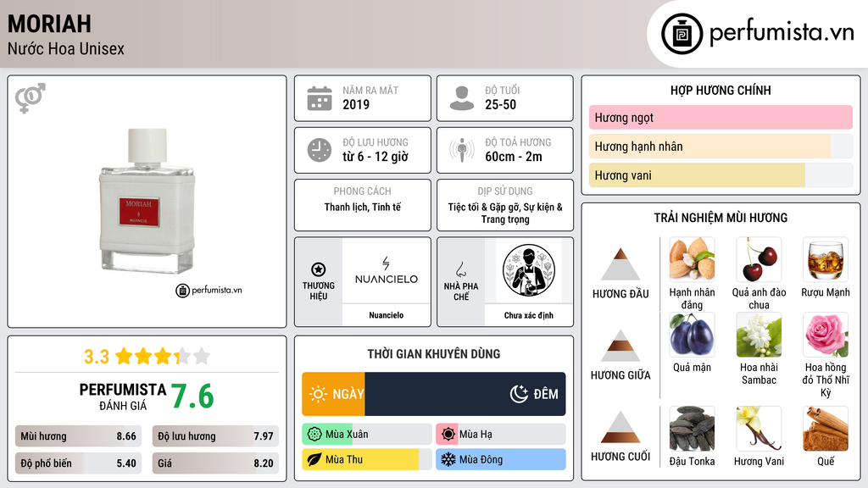Image resolution: width=868 pixels, height=488 pixels.
Task: Select the Đậu Tonka note image
Action: (692, 429)
